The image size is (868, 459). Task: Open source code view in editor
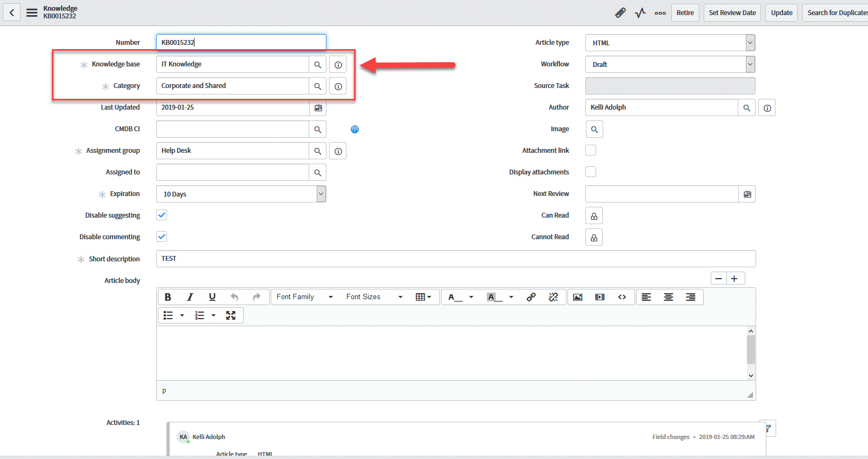click(622, 297)
